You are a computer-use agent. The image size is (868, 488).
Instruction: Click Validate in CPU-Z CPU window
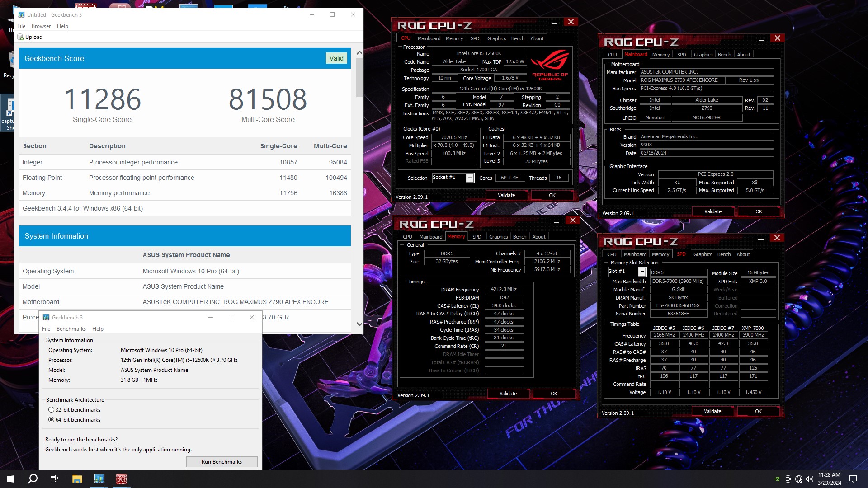pyautogui.click(x=506, y=195)
